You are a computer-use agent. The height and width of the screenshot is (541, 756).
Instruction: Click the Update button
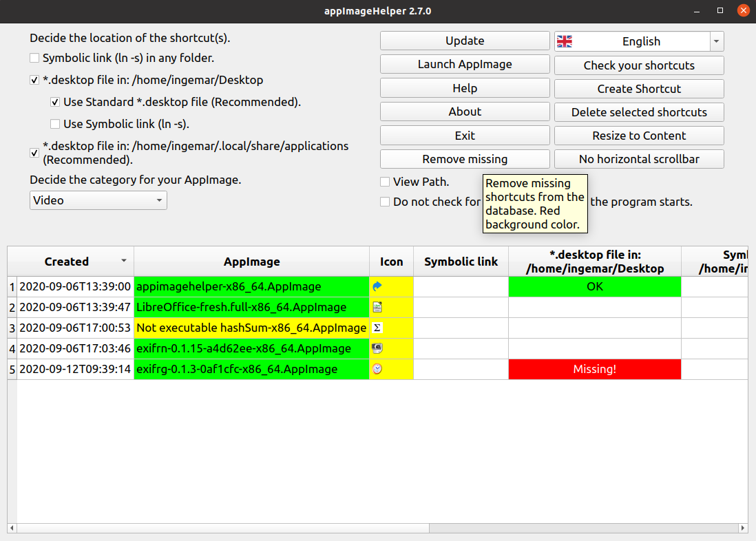coord(465,41)
